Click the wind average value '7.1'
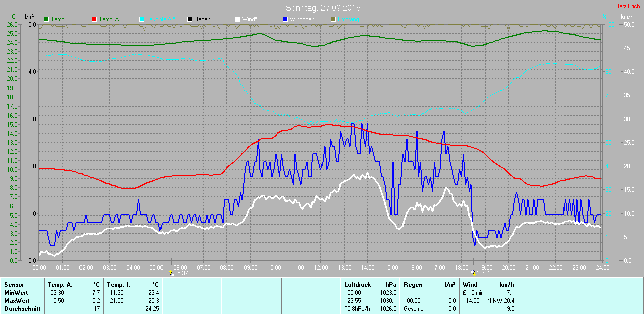Image resolution: width=644 pixels, height=314 pixels. click(x=510, y=293)
